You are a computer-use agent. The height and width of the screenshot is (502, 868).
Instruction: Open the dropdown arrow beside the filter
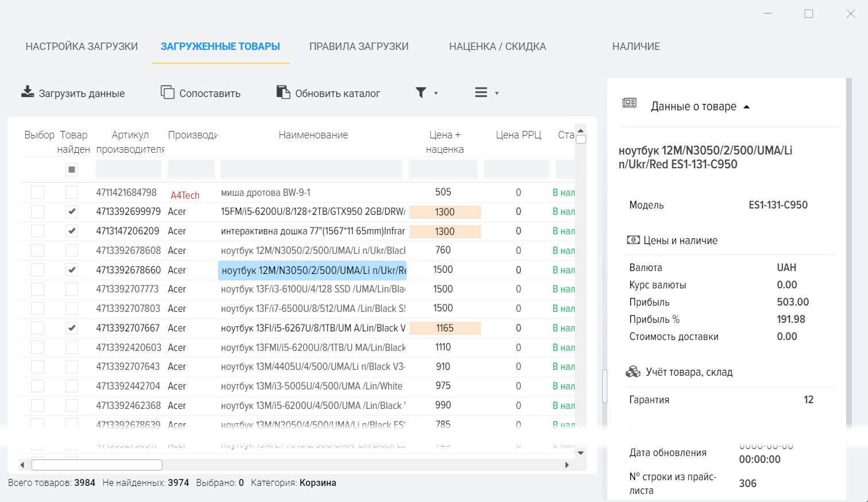pyautogui.click(x=436, y=93)
